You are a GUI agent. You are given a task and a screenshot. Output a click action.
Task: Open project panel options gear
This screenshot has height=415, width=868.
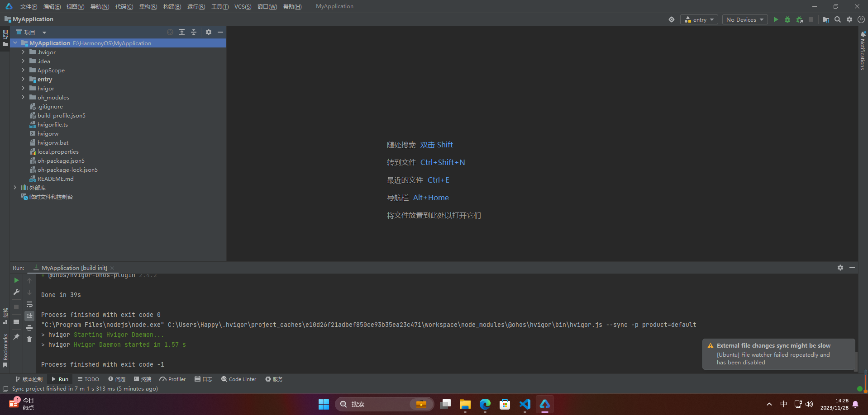pyautogui.click(x=209, y=32)
